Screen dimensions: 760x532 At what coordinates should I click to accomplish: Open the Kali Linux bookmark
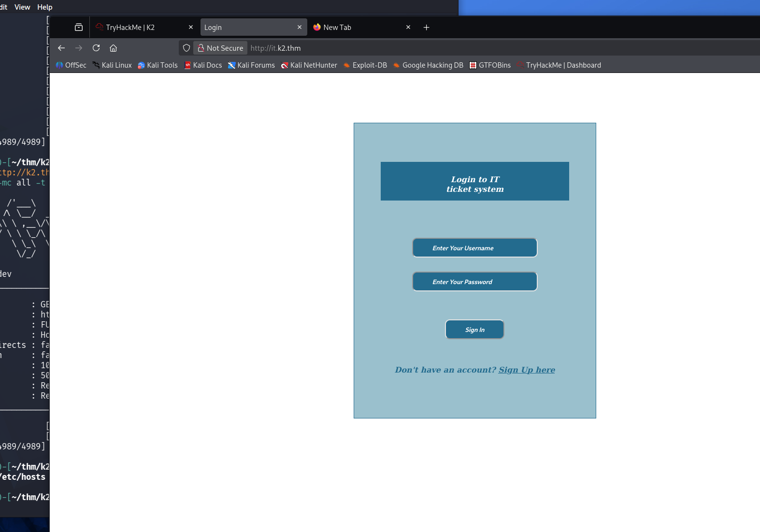112,65
